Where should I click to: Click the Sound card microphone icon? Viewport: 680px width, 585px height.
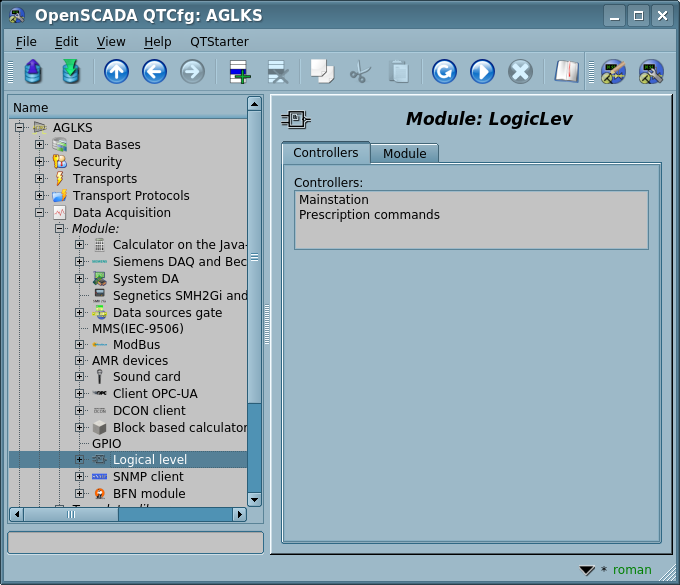(100, 376)
